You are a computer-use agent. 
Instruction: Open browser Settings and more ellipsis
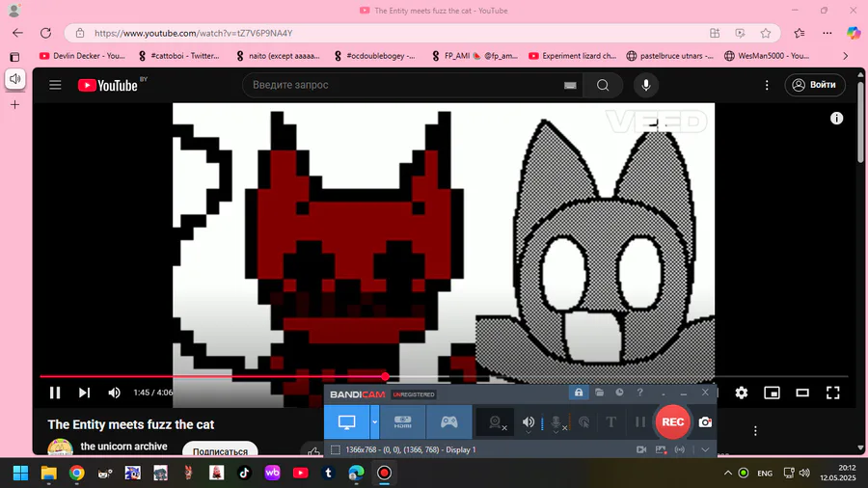[827, 33]
